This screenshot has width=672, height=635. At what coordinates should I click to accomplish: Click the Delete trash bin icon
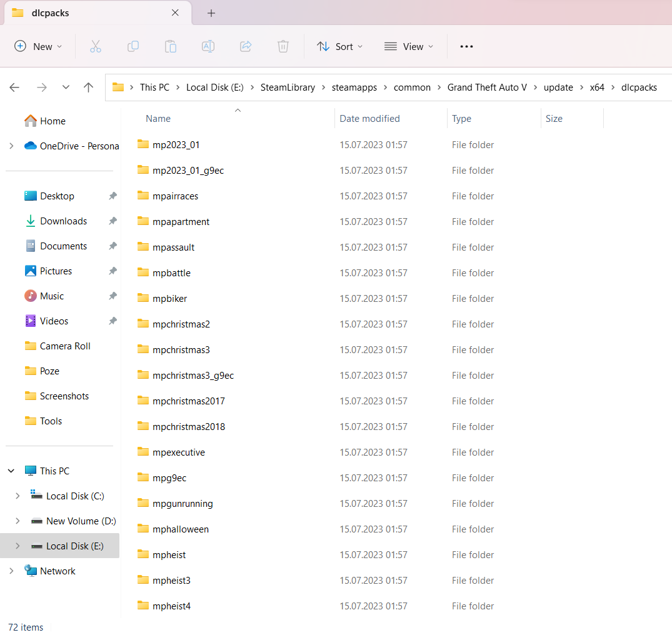[x=283, y=46]
